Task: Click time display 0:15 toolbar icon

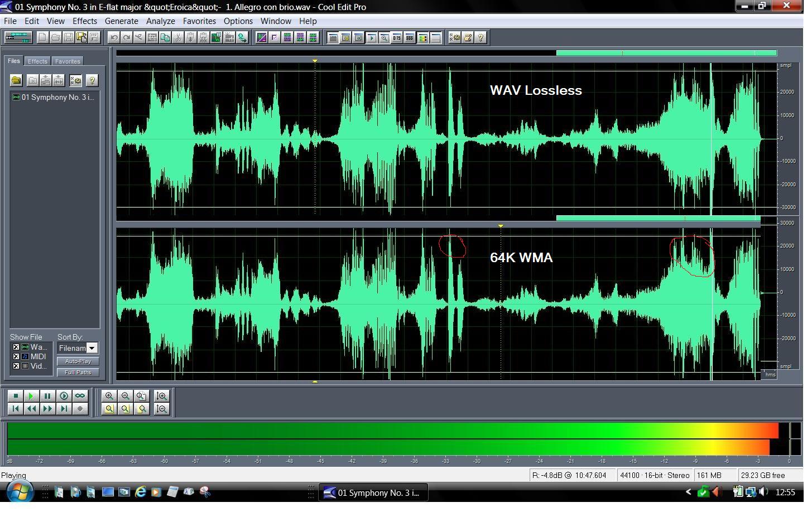Action: point(397,38)
